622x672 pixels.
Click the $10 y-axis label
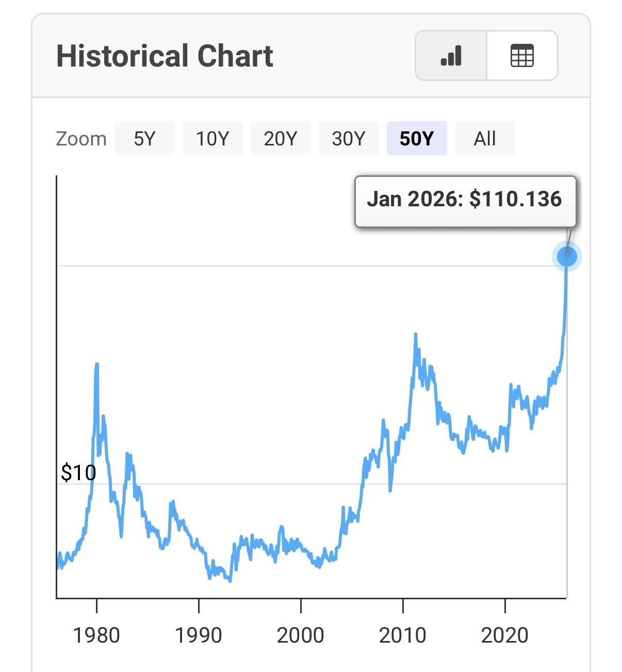[78, 472]
